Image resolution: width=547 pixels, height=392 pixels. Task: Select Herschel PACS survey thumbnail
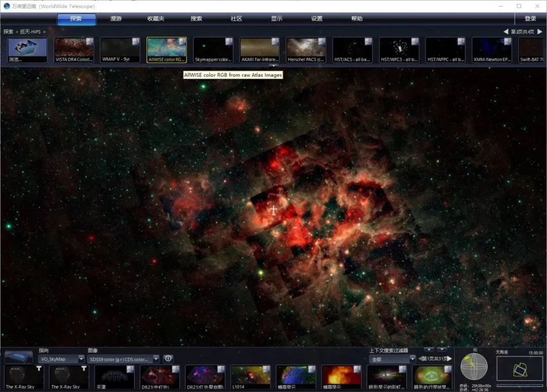(306, 50)
